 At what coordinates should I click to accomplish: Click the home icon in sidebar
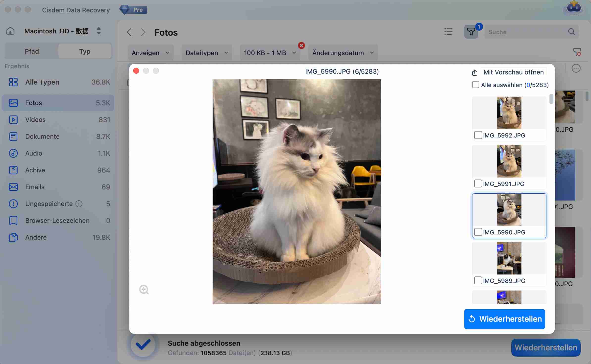pos(10,31)
